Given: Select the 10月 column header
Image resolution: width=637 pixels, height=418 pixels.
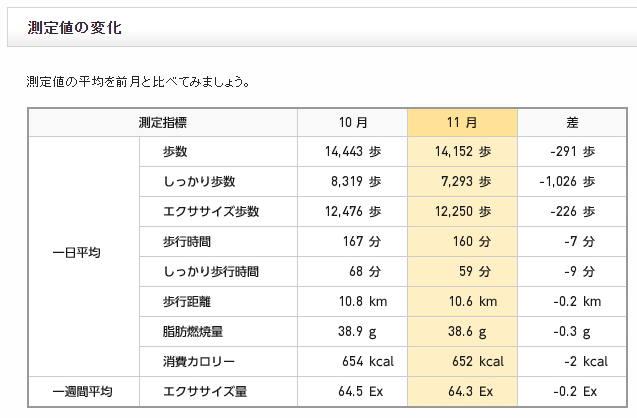Looking at the screenshot, I should (x=353, y=122).
